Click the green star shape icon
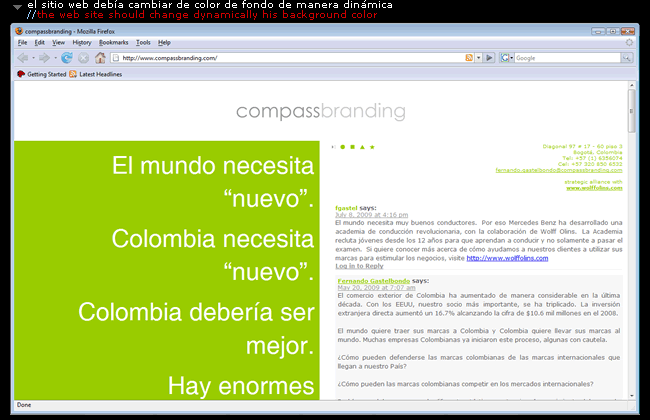650x420 pixels. 373,147
